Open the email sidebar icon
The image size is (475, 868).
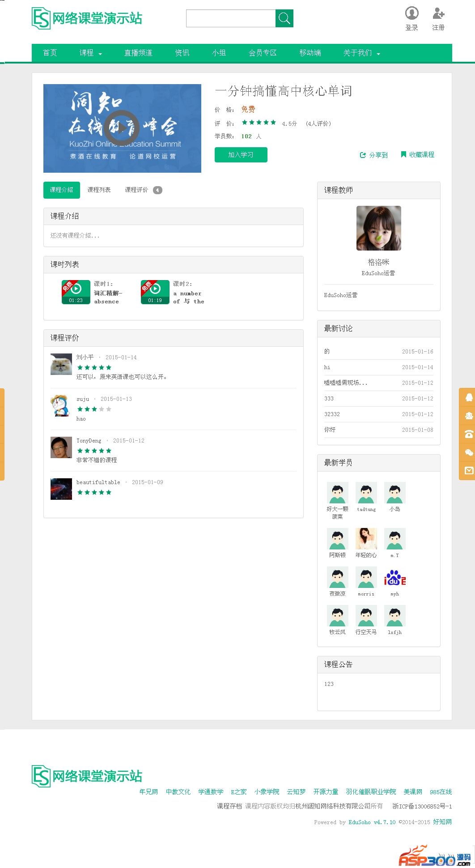pos(469,471)
